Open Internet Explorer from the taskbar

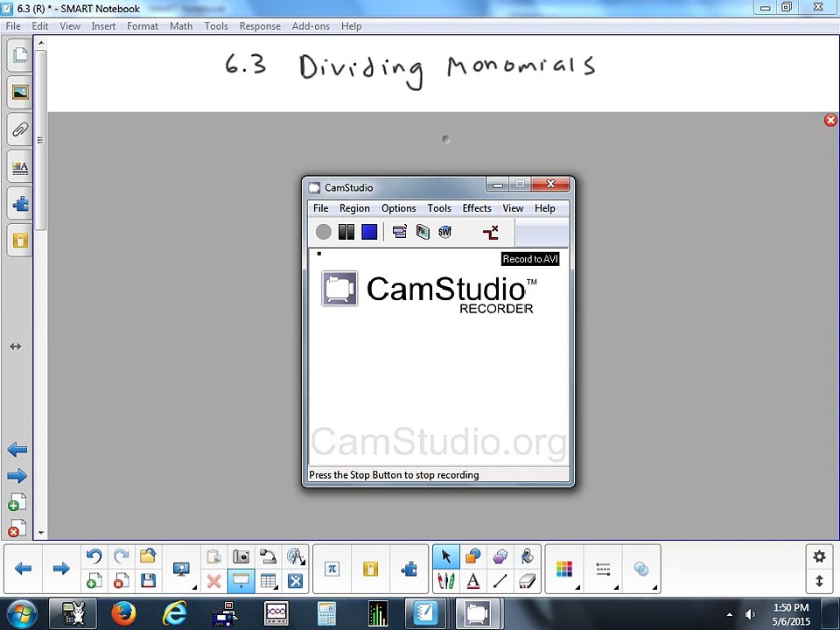(175, 614)
